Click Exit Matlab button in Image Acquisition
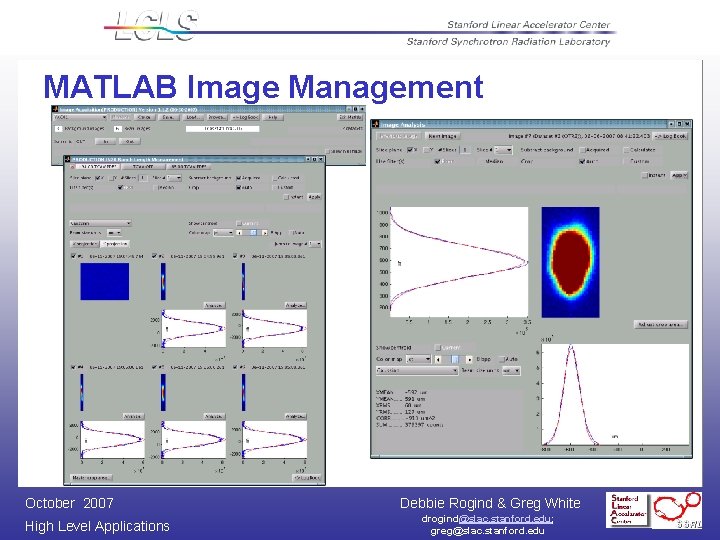Image resolution: width=720 pixels, height=540 pixels. tap(350, 117)
